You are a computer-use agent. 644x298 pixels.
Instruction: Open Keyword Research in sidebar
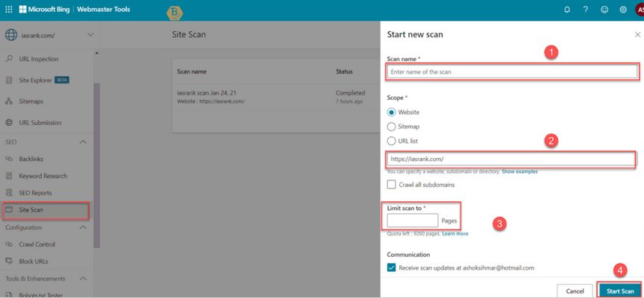pyautogui.click(x=43, y=176)
